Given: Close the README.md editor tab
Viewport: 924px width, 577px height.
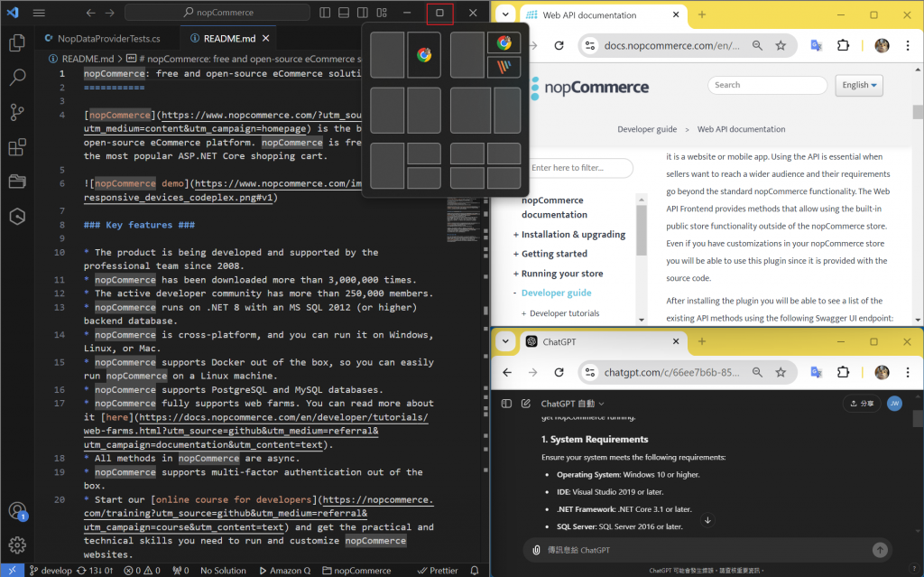Looking at the screenshot, I should [x=266, y=38].
